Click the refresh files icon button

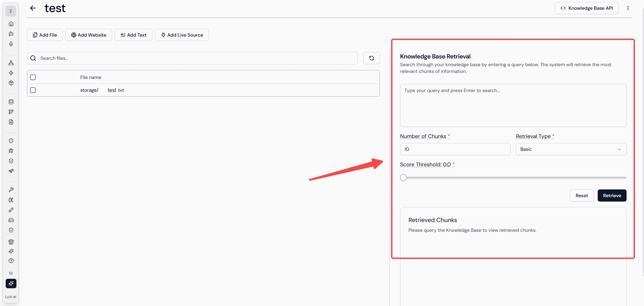(x=372, y=58)
